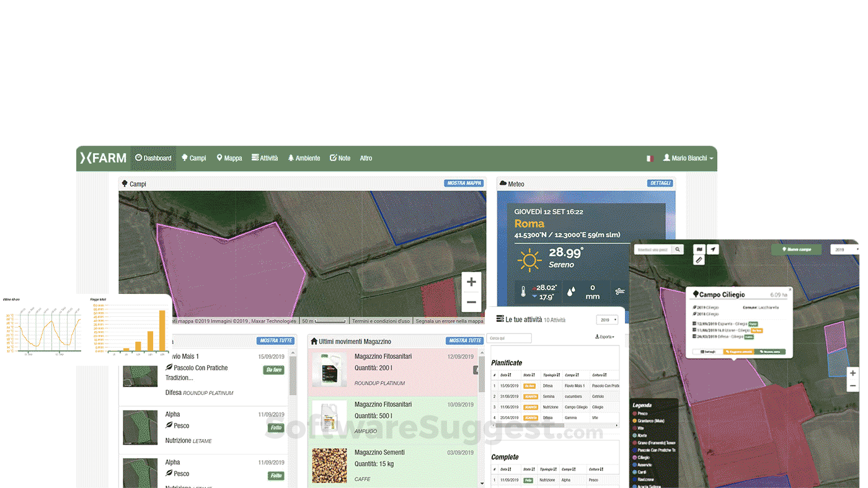Click the map layers icon on right map
The image size is (868, 488).
[699, 249]
